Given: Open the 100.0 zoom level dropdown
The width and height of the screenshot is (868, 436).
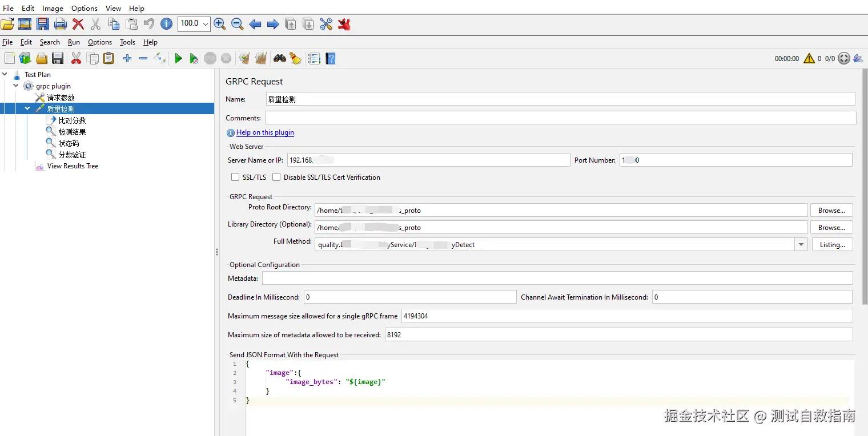Looking at the screenshot, I should 206,23.
